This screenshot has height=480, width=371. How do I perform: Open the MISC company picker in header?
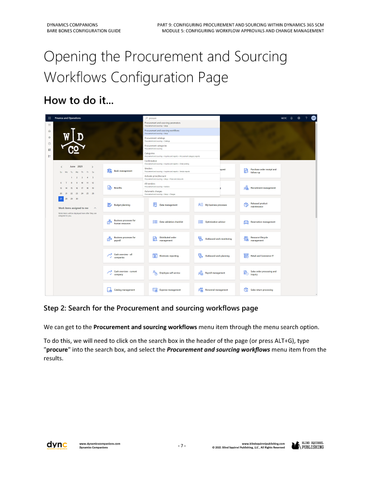tap(284, 118)
